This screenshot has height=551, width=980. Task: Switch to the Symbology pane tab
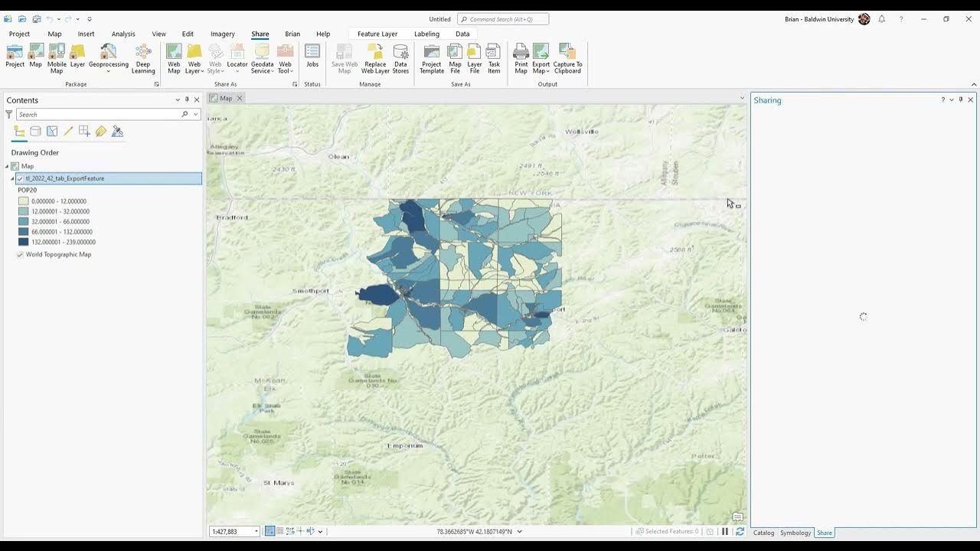tap(795, 533)
